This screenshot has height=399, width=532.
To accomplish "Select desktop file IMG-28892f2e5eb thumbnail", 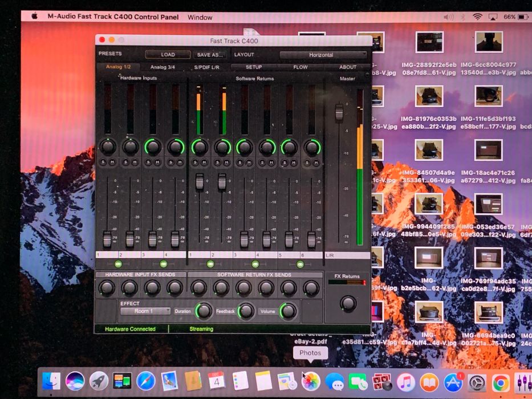I will coord(429,42).
